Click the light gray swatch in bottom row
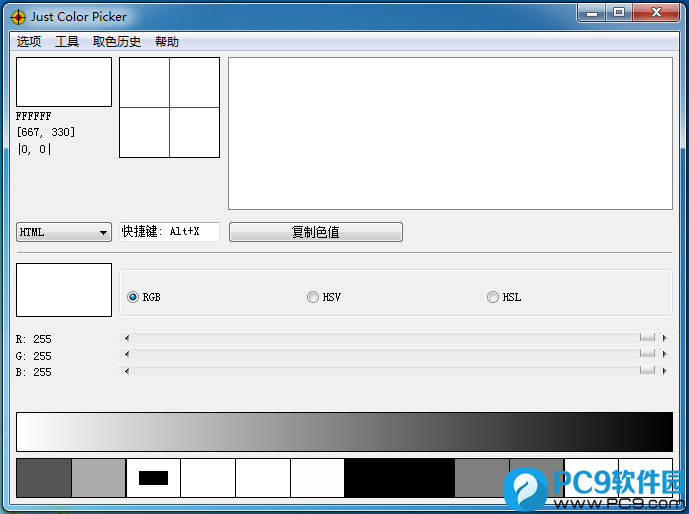 tap(99, 478)
